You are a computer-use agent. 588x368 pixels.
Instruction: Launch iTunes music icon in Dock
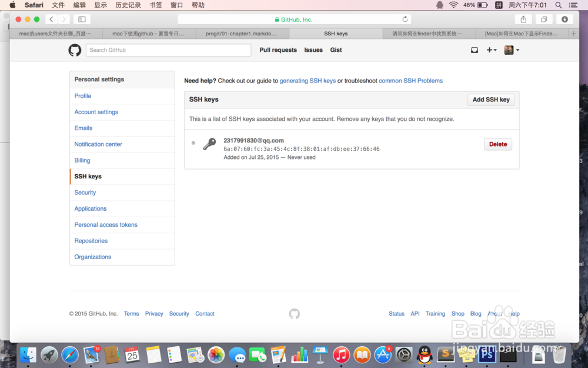coord(341,355)
